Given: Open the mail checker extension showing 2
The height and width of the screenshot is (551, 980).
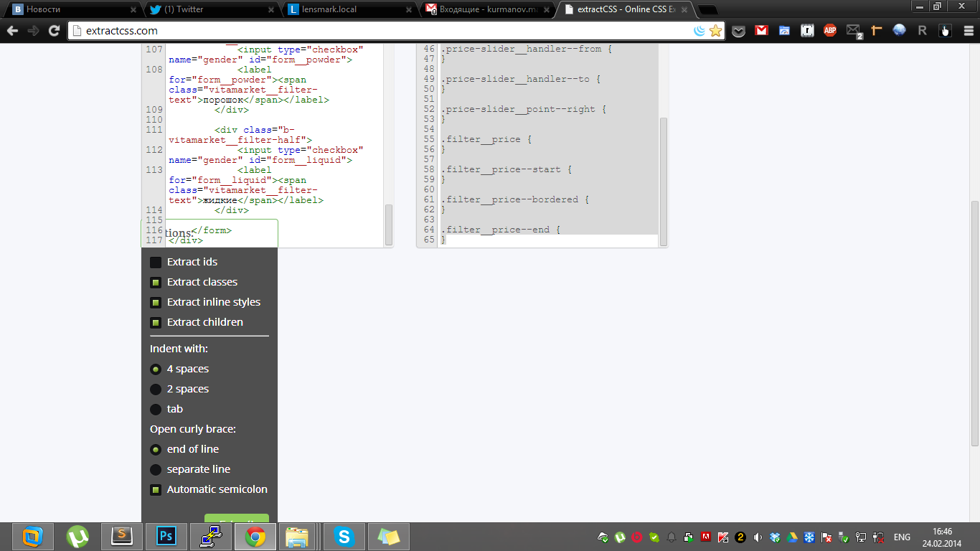Looking at the screenshot, I should tap(853, 31).
